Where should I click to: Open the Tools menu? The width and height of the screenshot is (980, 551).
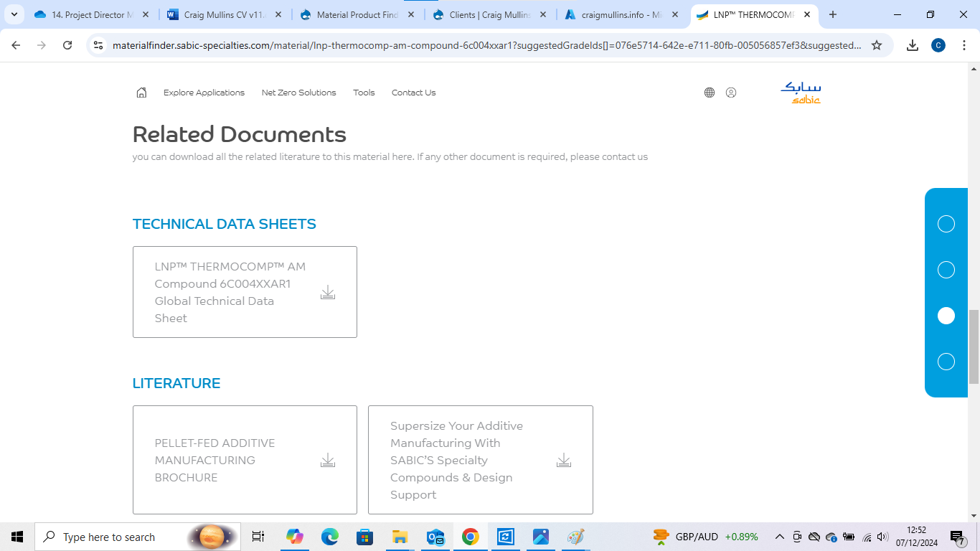(x=364, y=93)
